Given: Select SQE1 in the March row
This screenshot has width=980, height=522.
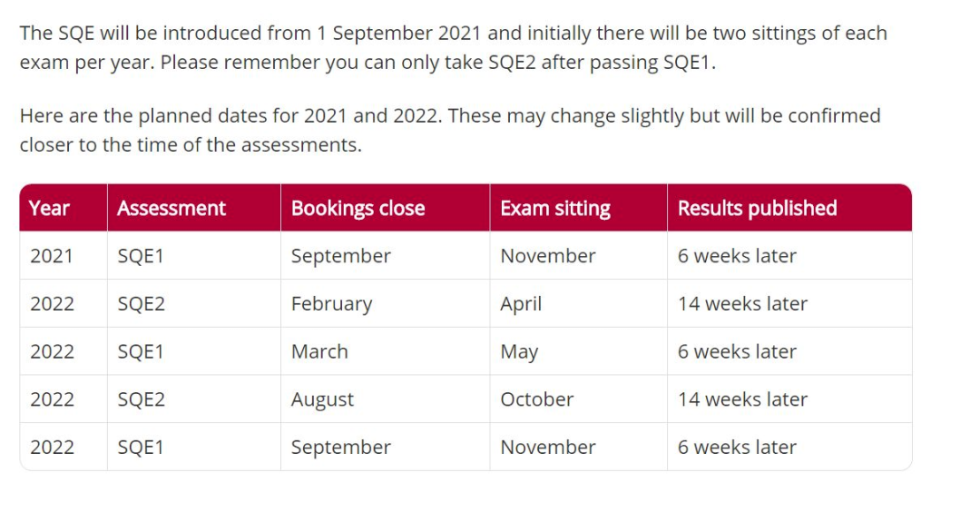Looking at the screenshot, I should pyautogui.click(x=141, y=351).
